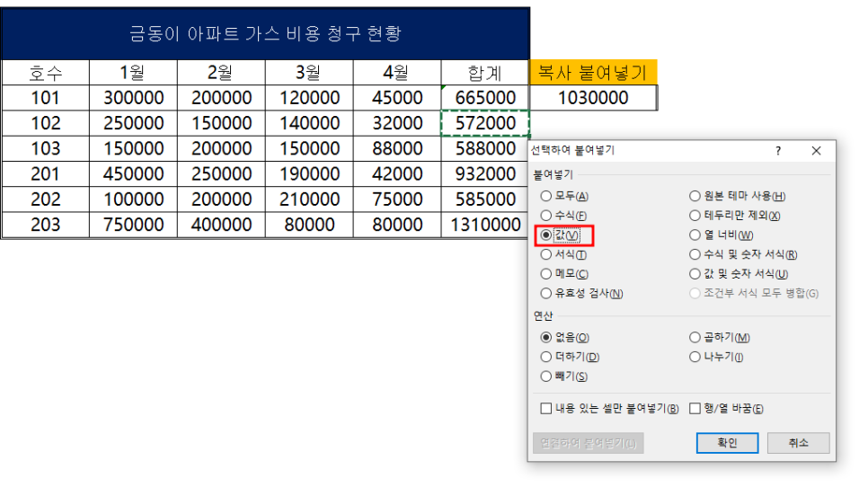This screenshot has height=496, width=868.
Task: Select the 450000 cell in row 201
Action: pyautogui.click(x=133, y=173)
